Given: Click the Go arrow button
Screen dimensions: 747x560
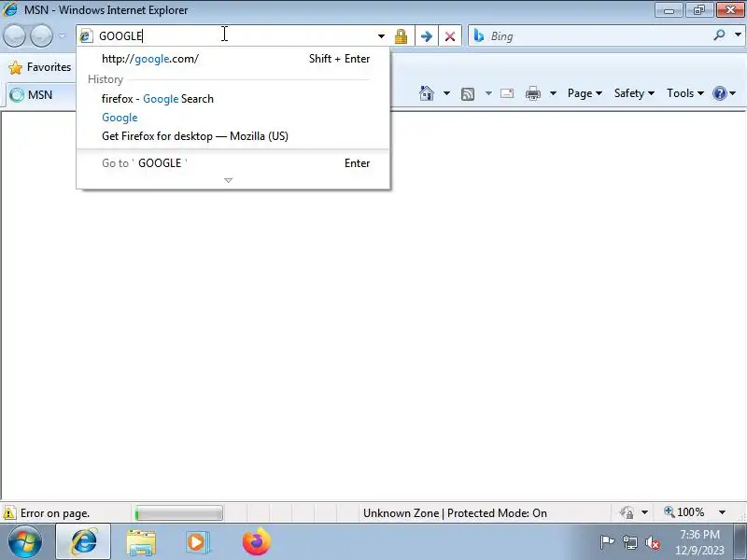Looking at the screenshot, I should click(x=427, y=36).
